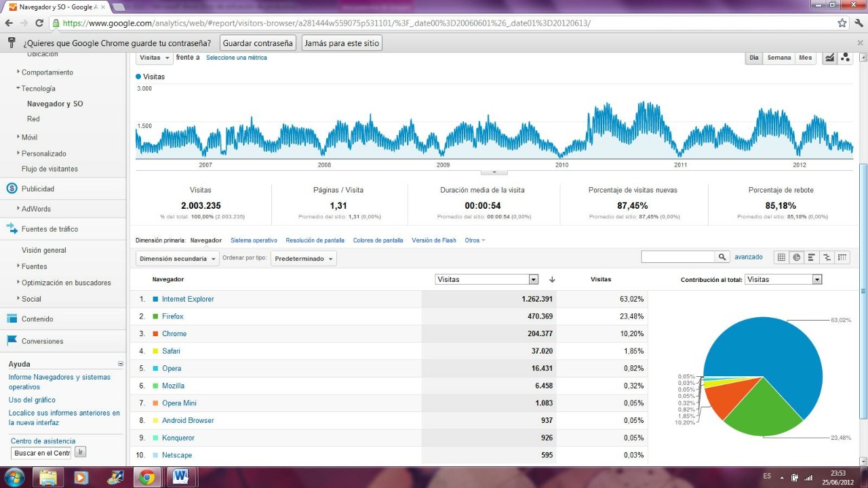This screenshot has height=488, width=868.
Task: Select the pie chart percentage view
Action: [797, 258]
